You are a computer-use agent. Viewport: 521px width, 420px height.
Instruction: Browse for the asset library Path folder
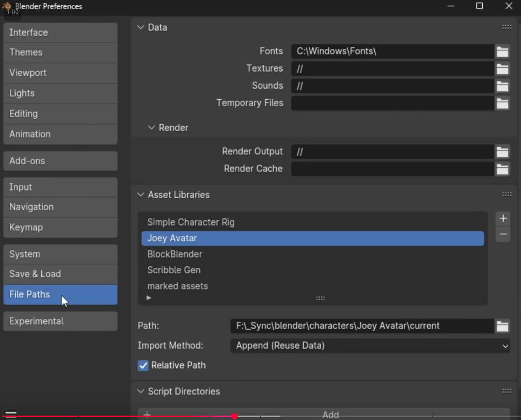click(x=502, y=326)
